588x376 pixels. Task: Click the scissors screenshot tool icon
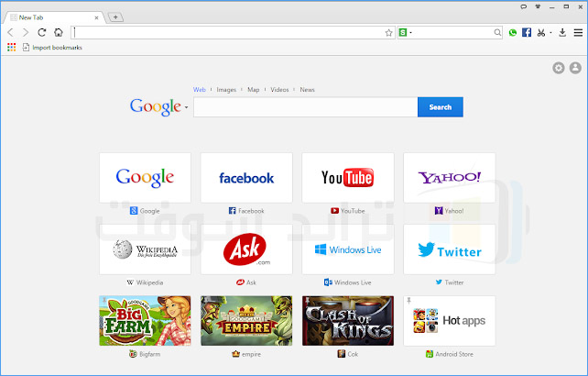(x=540, y=33)
